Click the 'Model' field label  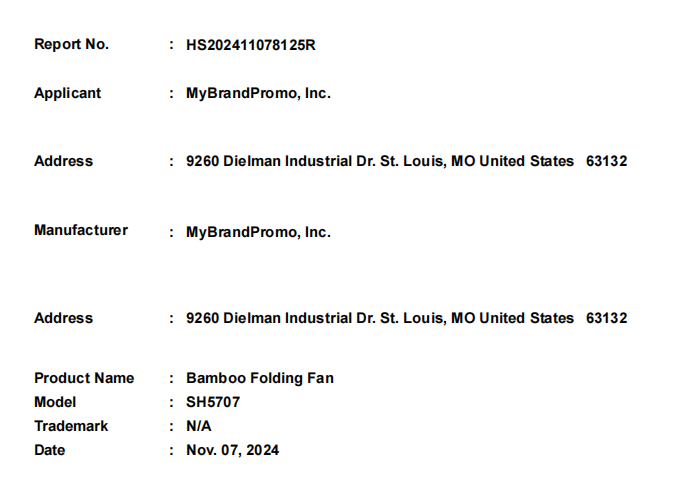pyautogui.click(x=54, y=402)
